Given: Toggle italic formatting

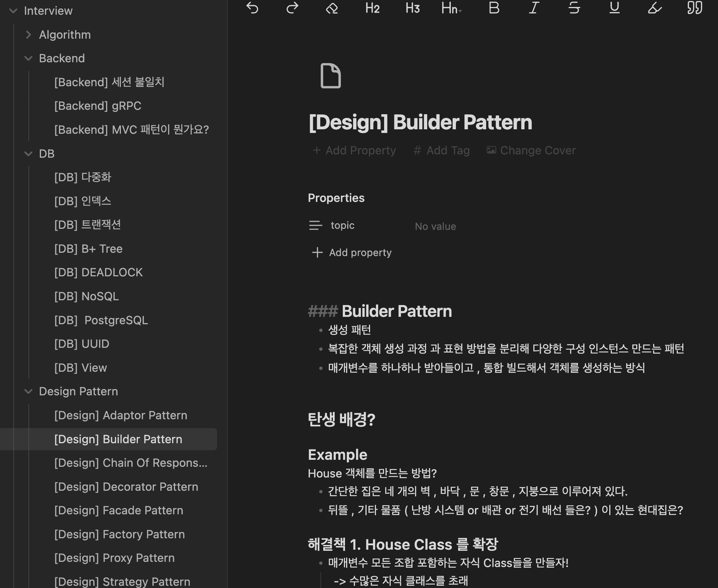Looking at the screenshot, I should (534, 8).
